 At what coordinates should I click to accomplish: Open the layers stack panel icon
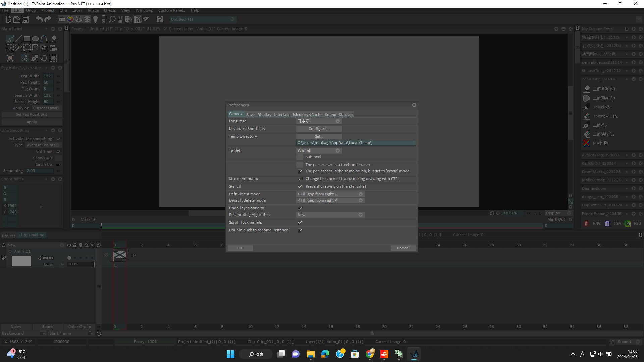[87, 19]
